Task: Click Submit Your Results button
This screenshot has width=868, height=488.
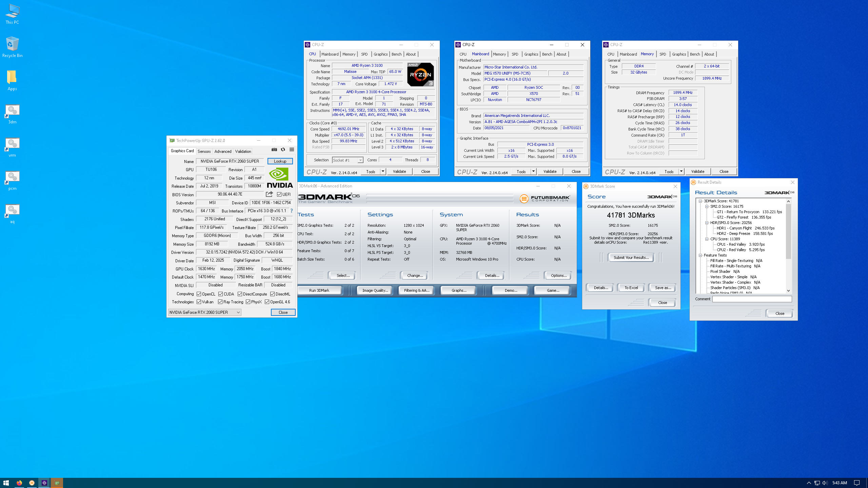Action: 631,258
